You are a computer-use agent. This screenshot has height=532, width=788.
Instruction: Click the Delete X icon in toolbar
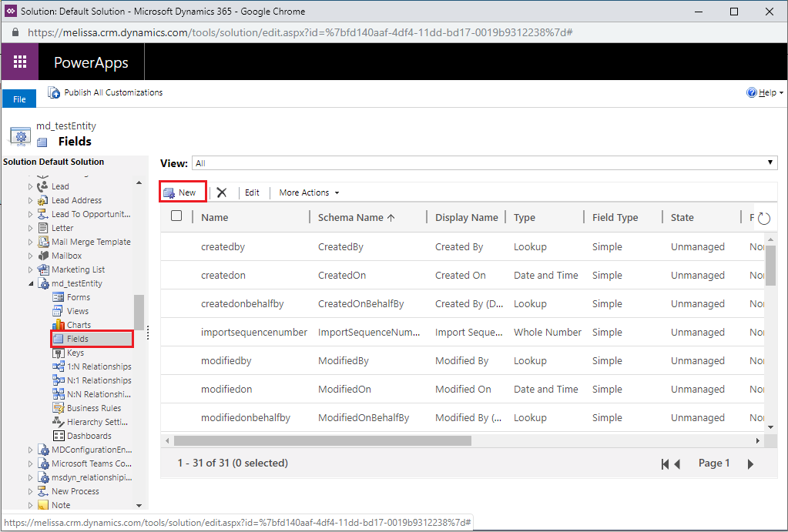click(x=222, y=192)
